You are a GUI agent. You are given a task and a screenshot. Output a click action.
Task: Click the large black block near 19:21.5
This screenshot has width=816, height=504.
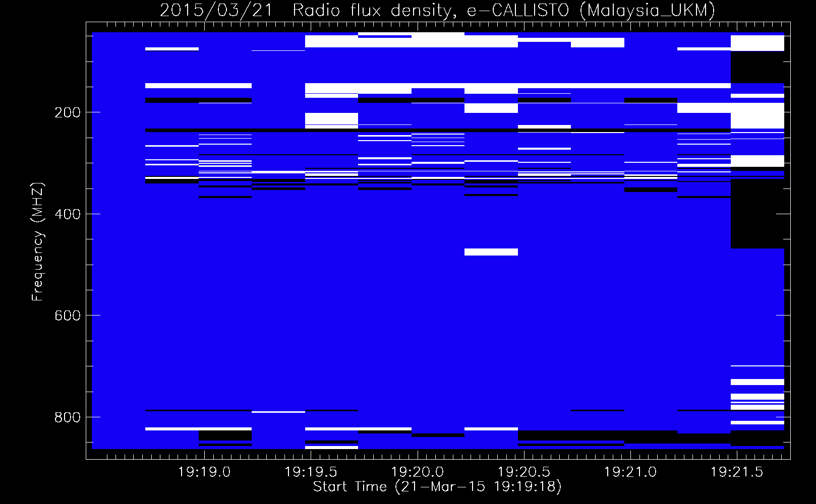(x=757, y=213)
